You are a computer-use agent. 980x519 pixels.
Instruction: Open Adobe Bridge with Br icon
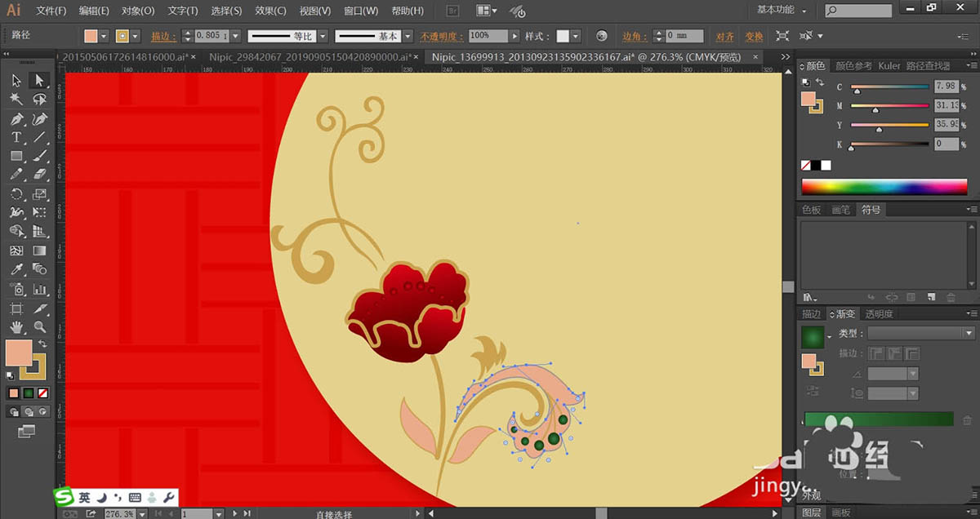(454, 11)
